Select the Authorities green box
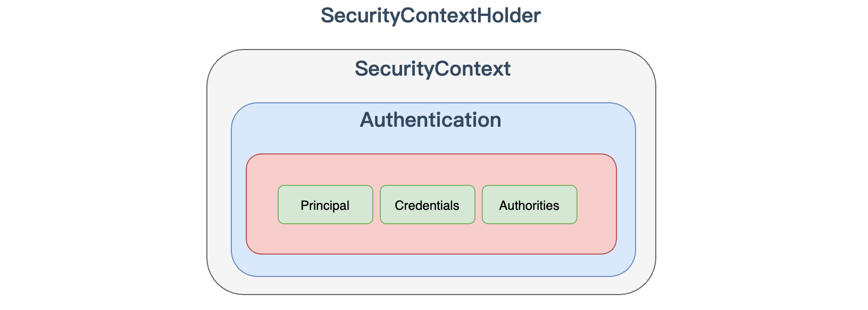The height and width of the screenshot is (310, 868). click(x=529, y=205)
